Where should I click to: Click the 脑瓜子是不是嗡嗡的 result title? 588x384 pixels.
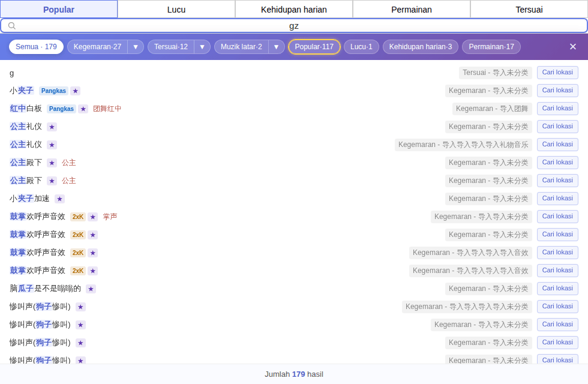coord(46,289)
